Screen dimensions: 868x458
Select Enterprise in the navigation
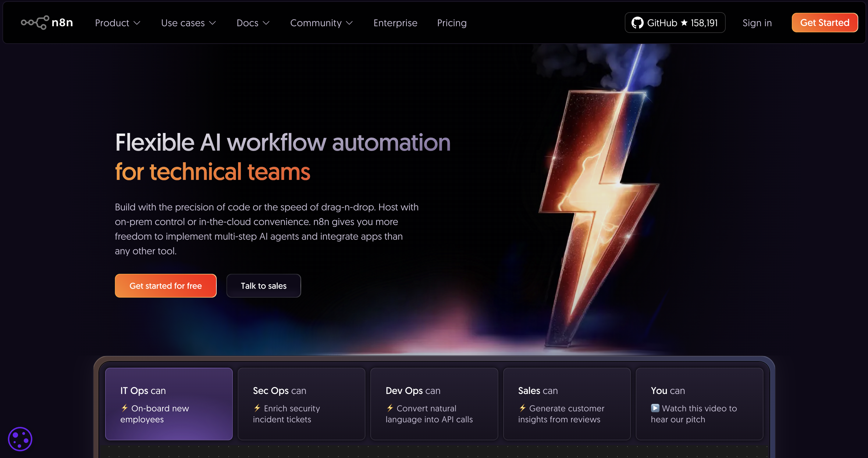[x=395, y=23]
